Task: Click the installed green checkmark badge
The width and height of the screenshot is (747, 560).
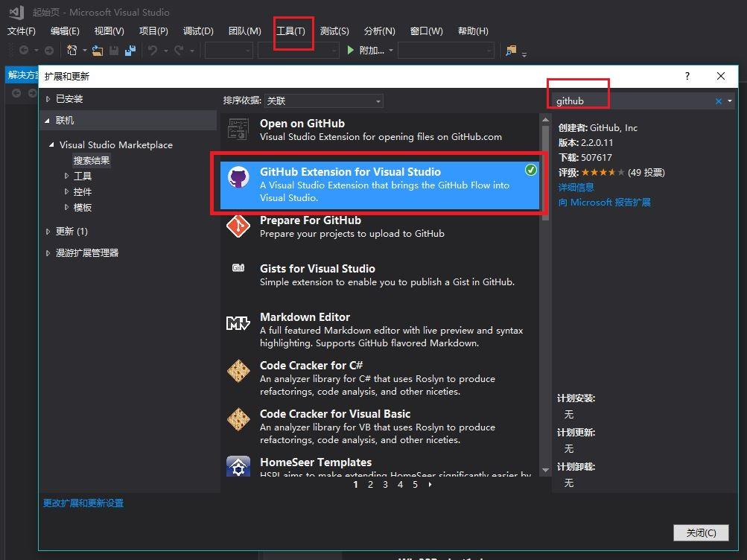Action: 530,170
